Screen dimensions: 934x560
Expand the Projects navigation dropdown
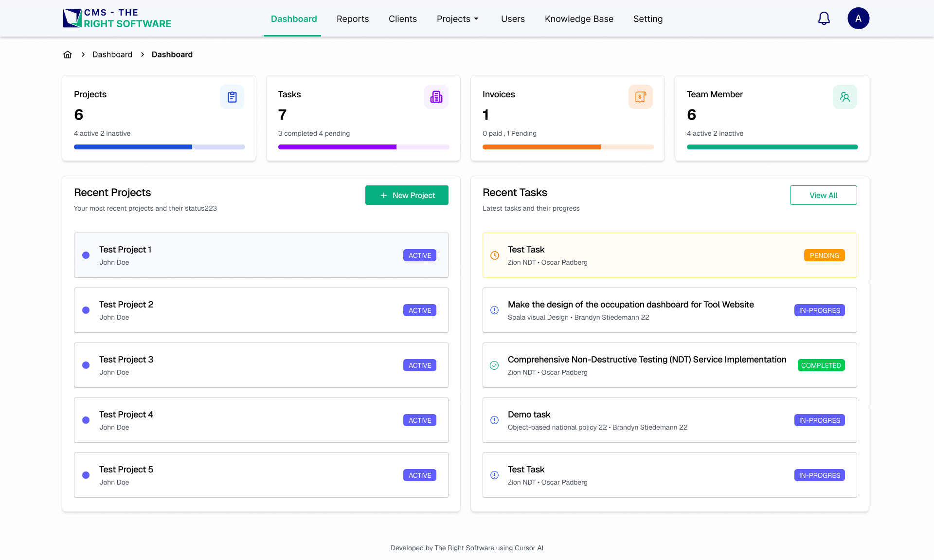[x=457, y=18]
